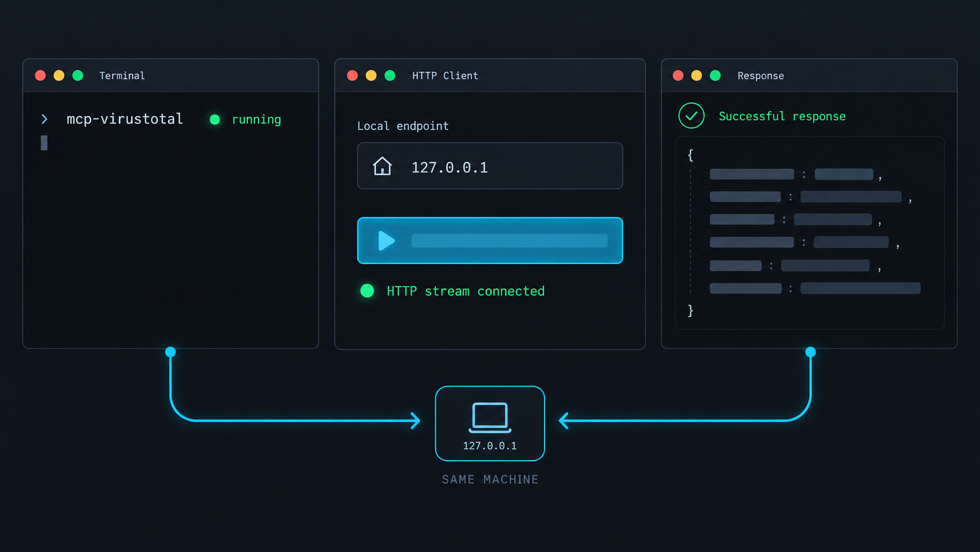Click the green running status dot in Terminal

point(215,120)
